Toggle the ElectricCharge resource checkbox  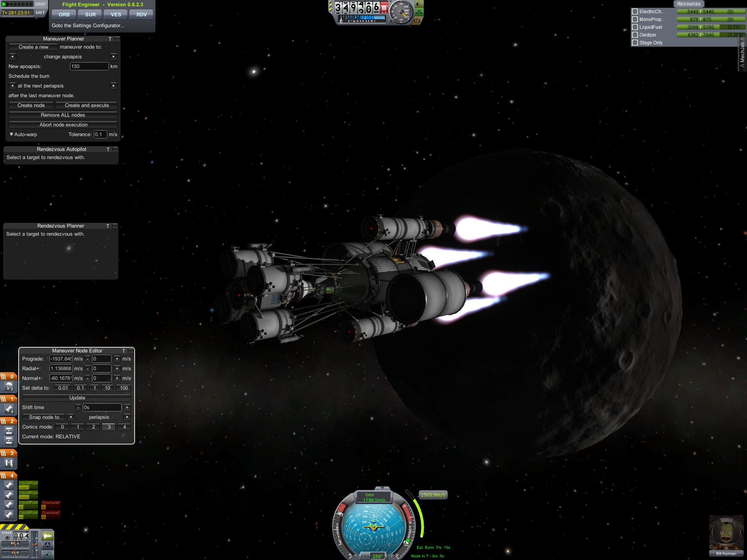pyautogui.click(x=635, y=12)
